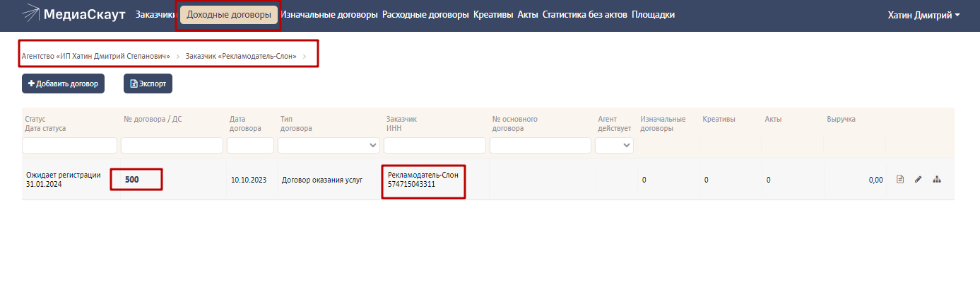Image resolution: width=980 pixels, height=288 pixels.
Task: Click the «Статус» filter input field
Action: click(x=69, y=145)
